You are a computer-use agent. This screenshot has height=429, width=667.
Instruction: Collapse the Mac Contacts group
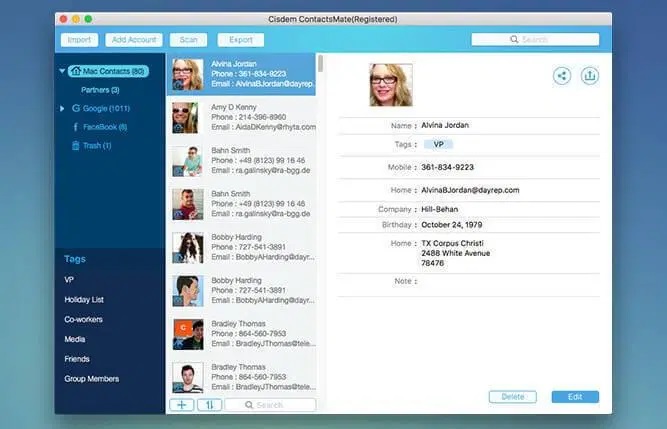(x=63, y=71)
